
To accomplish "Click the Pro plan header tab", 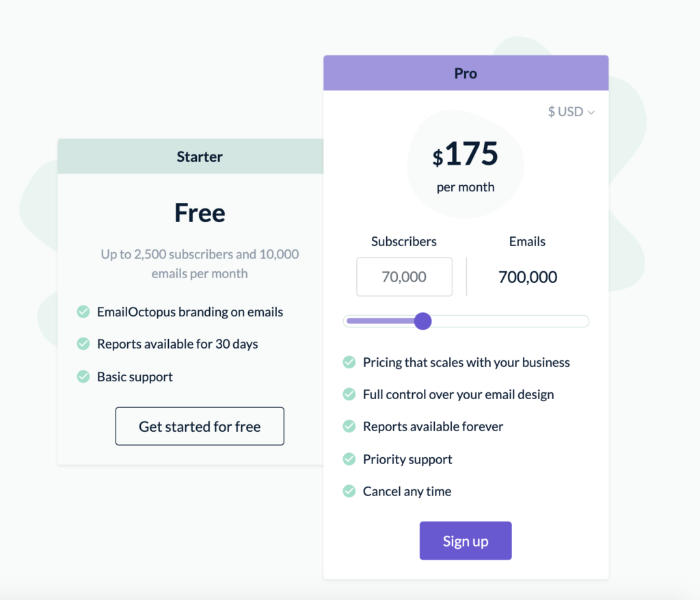I will [466, 73].
